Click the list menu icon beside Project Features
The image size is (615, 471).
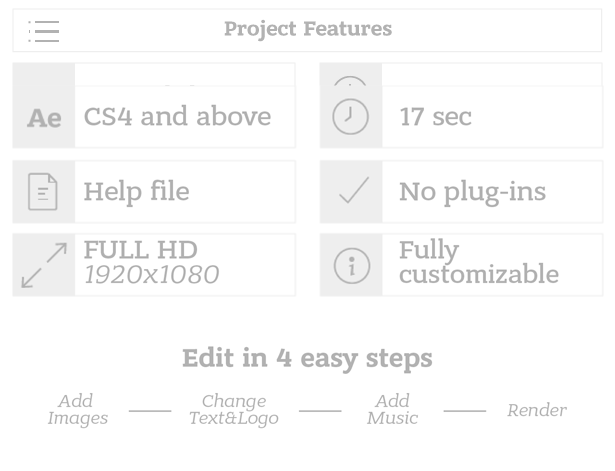(x=44, y=31)
